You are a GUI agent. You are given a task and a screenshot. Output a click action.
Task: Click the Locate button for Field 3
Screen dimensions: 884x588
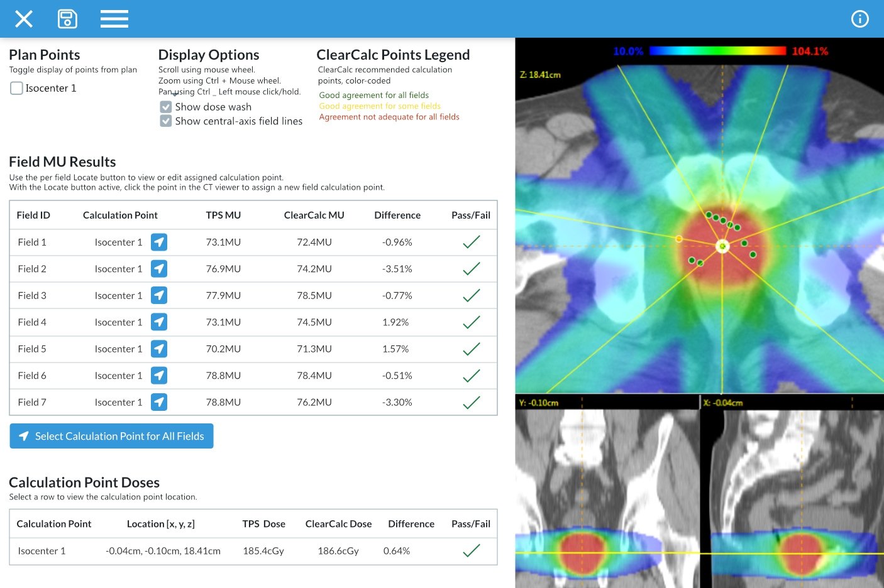pos(159,295)
